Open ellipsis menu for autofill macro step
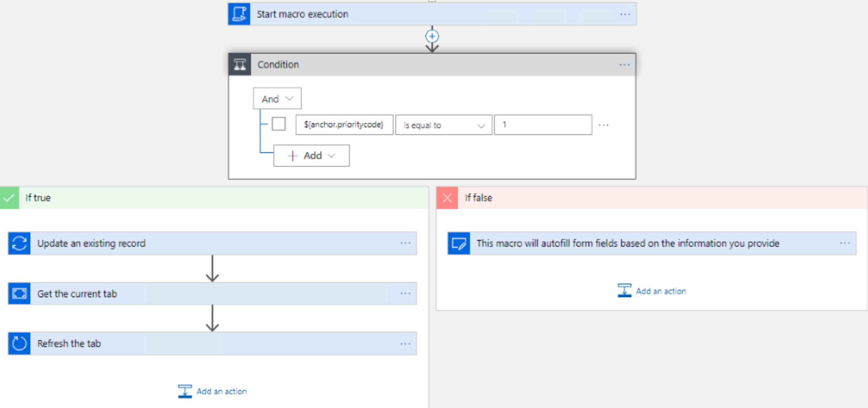This screenshot has width=868, height=408. pyautogui.click(x=845, y=243)
